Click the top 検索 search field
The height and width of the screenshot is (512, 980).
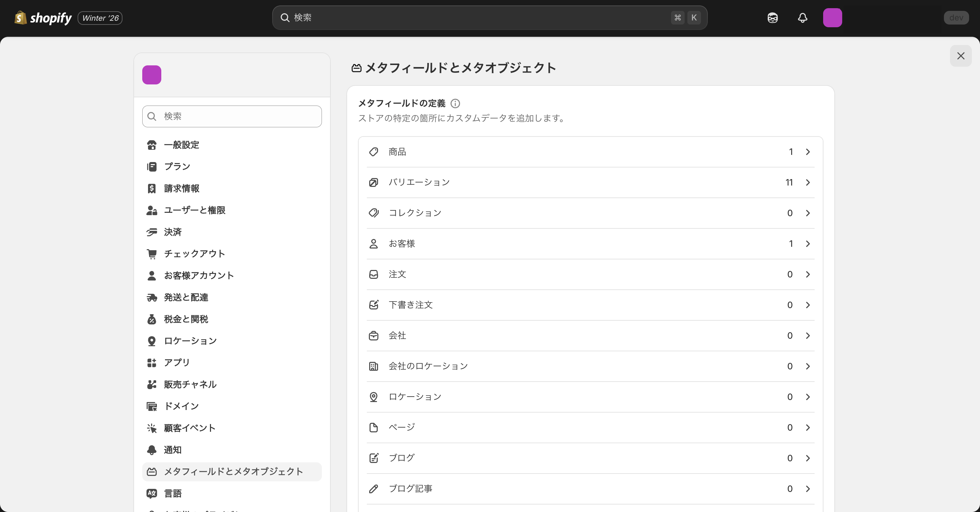coord(490,17)
